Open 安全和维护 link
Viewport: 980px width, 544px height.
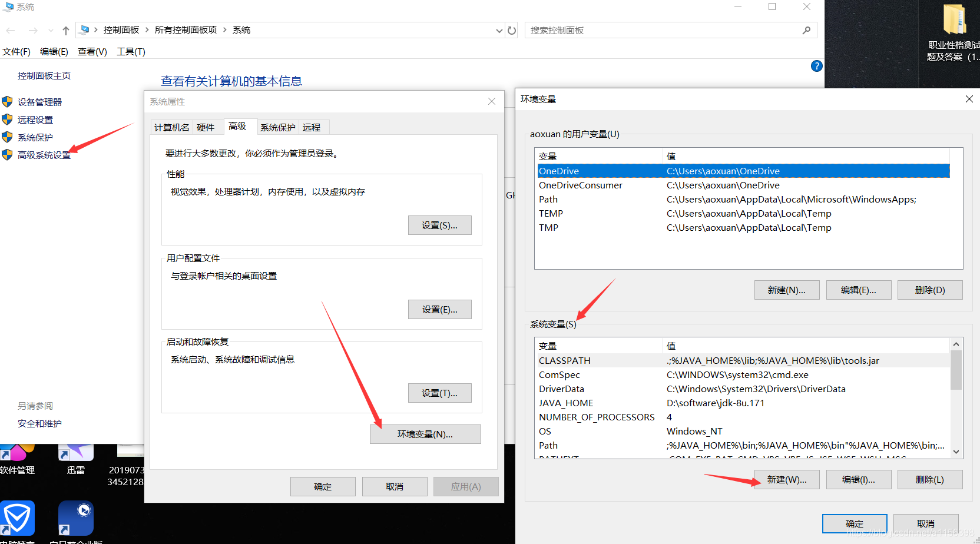pos(39,423)
